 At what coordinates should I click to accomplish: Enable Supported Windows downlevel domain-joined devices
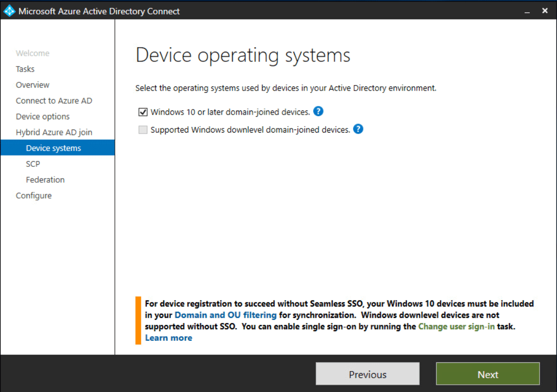pos(142,129)
